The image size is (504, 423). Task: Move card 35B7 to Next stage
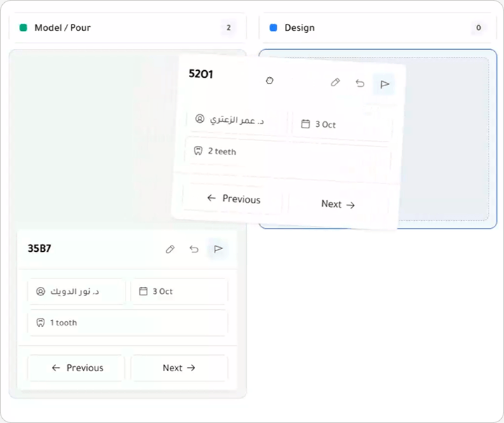point(180,368)
